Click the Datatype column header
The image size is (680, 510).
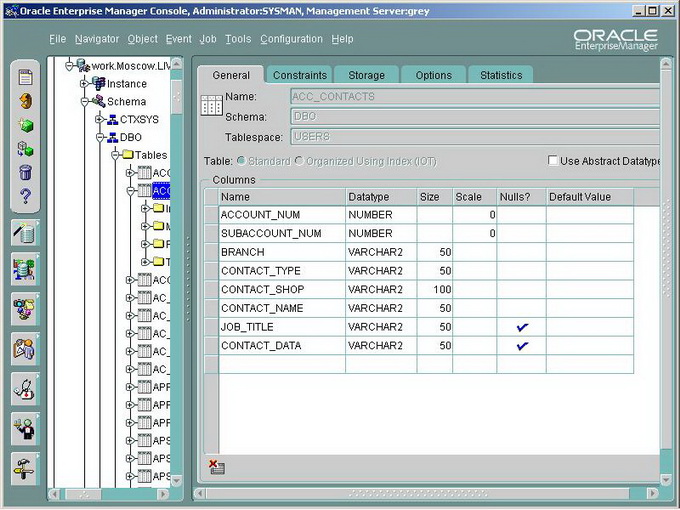pyautogui.click(x=381, y=197)
